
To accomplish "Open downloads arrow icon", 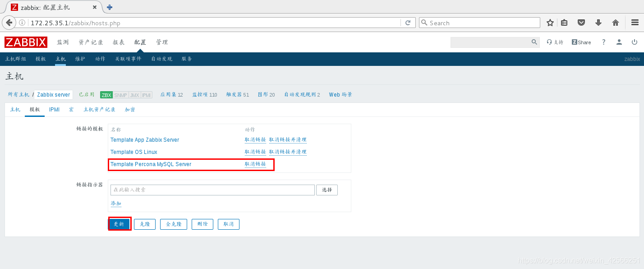I will (598, 23).
